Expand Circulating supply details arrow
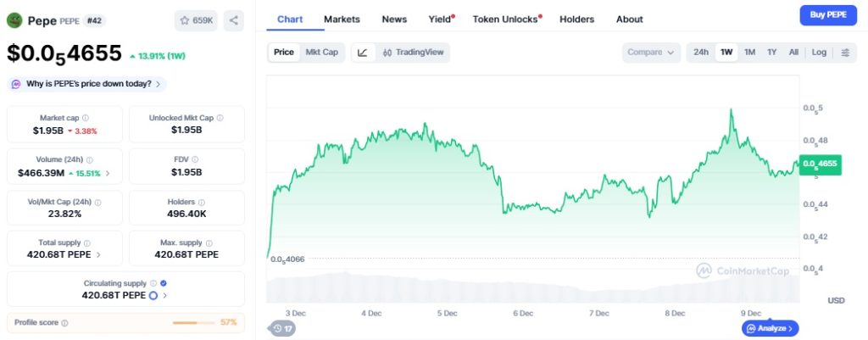 coord(164,296)
